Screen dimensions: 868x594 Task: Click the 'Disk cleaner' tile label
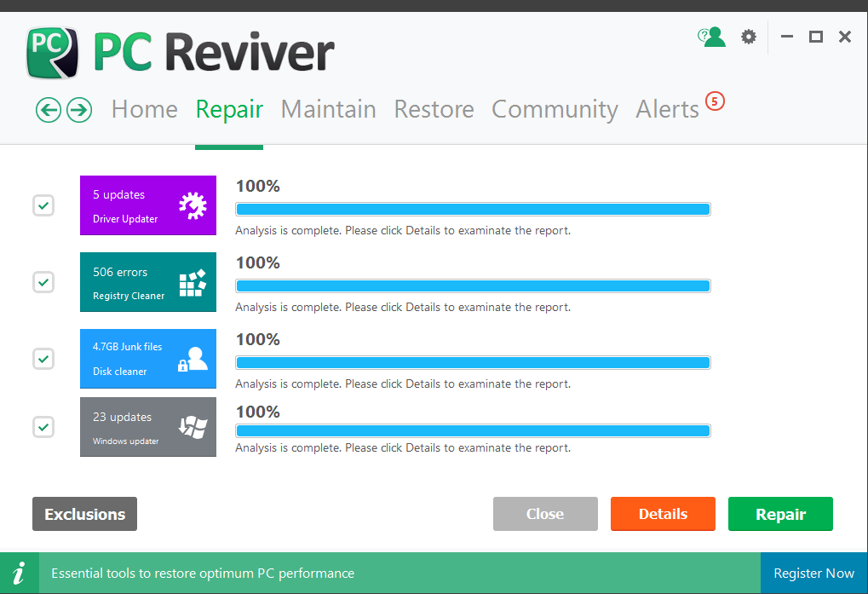(119, 372)
